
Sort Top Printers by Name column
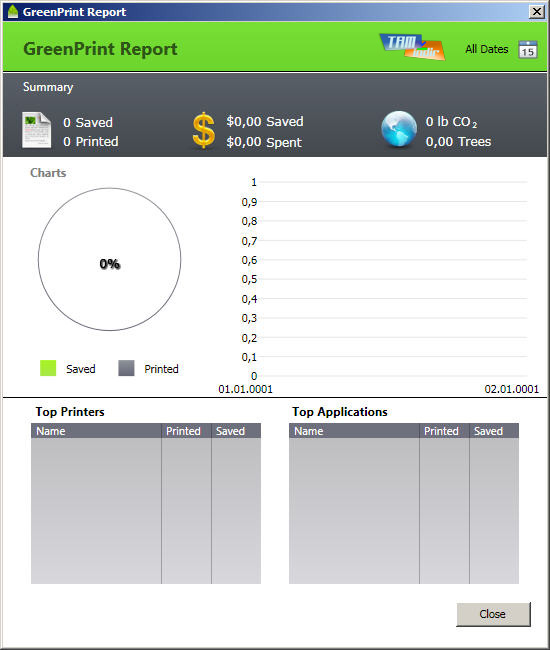pos(96,431)
